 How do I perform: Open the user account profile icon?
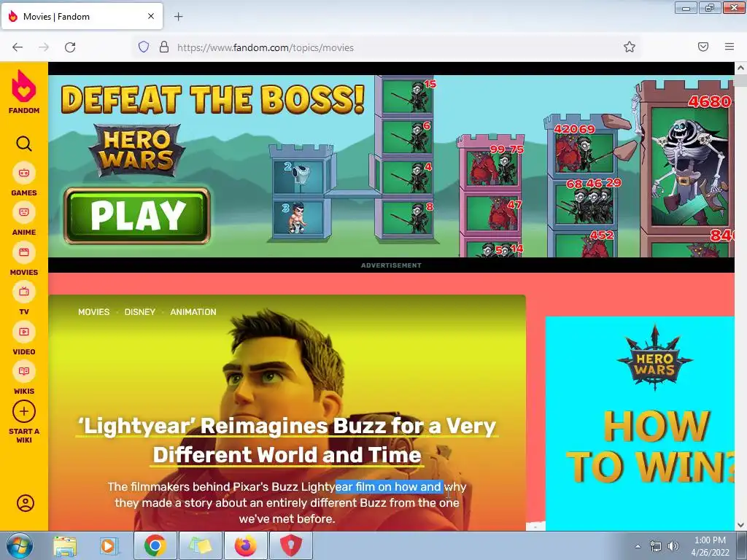click(x=26, y=503)
